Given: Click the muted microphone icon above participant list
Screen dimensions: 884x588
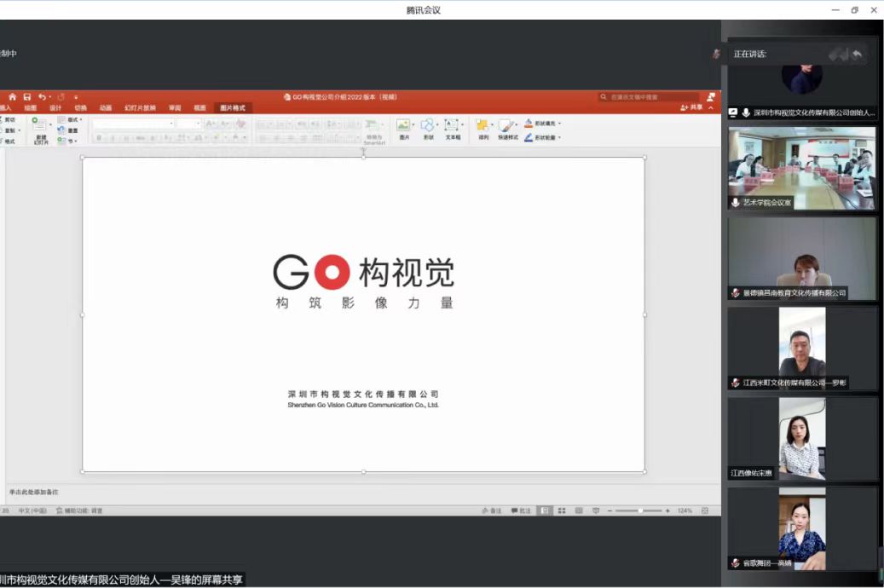Looking at the screenshot, I should (x=716, y=54).
